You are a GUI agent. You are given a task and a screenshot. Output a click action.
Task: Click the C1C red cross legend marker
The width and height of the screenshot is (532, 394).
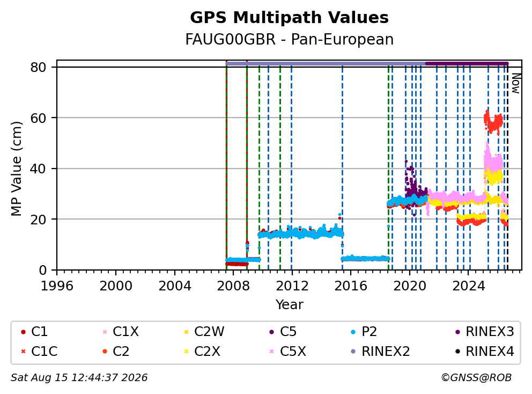click(x=23, y=352)
